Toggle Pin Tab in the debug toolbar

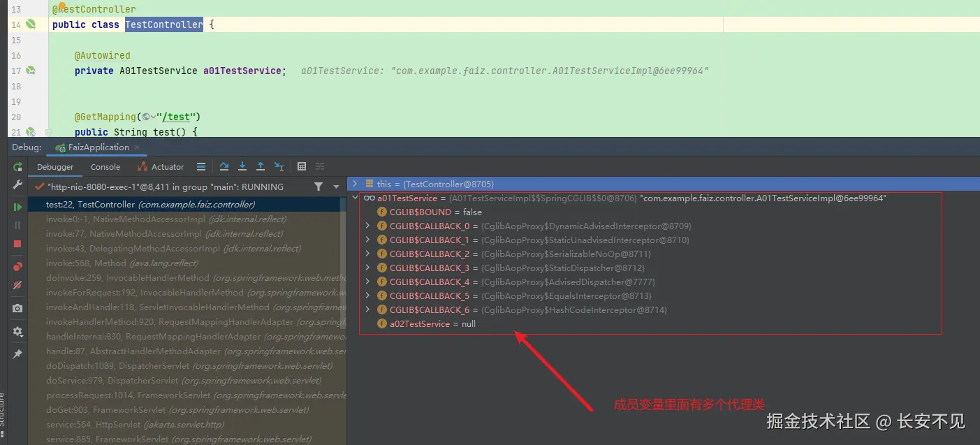[17, 354]
